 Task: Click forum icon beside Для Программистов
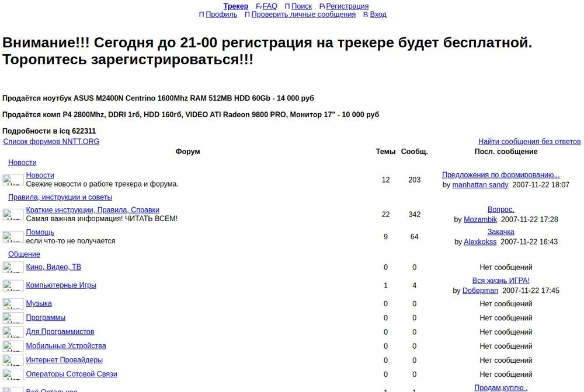13,332
